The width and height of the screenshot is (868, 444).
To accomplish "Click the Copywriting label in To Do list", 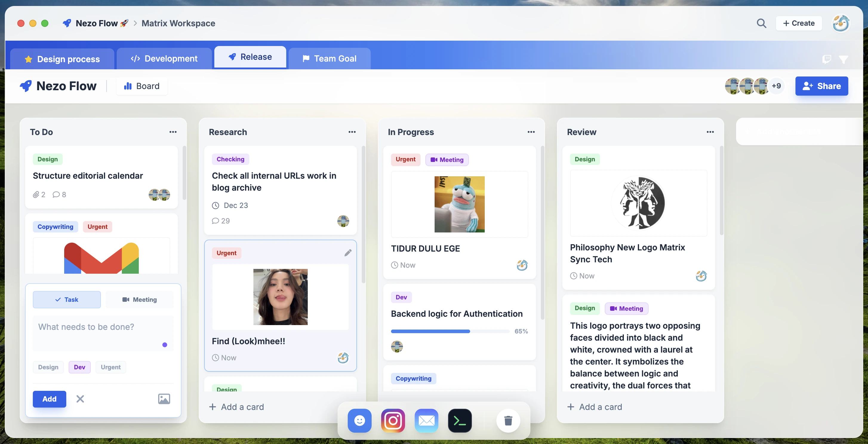I will coord(55,227).
